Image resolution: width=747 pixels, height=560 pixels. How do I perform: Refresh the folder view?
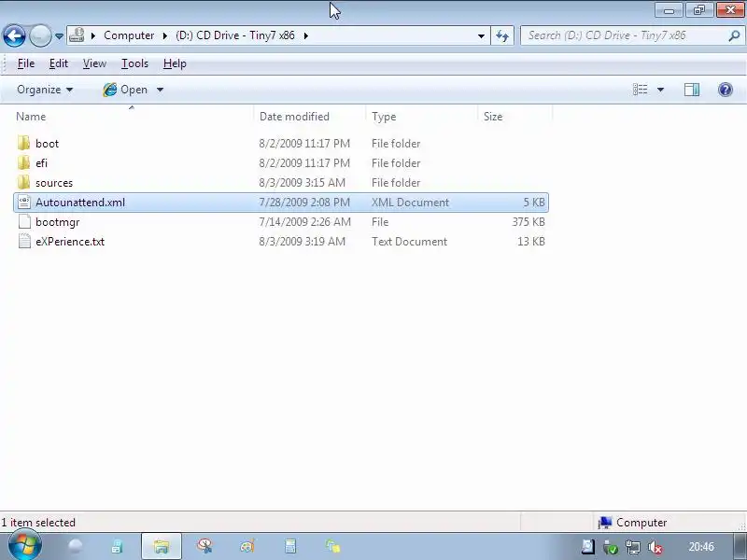point(502,35)
